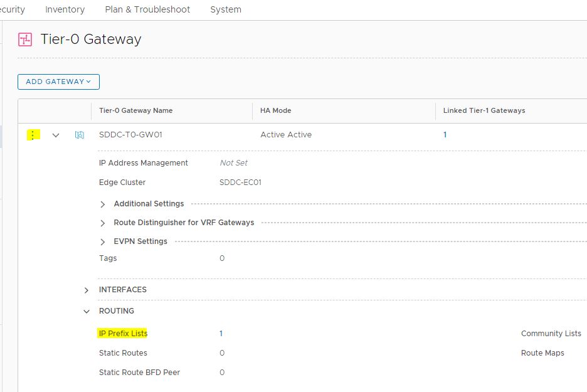Click the IP Prefix Lists count link
Viewport: 587px width, 392px height.
tap(221, 334)
